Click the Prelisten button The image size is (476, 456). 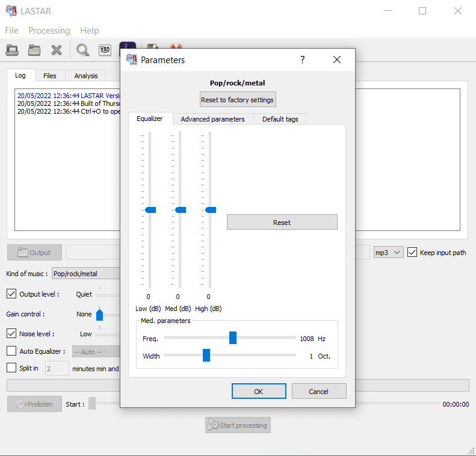(x=34, y=404)
